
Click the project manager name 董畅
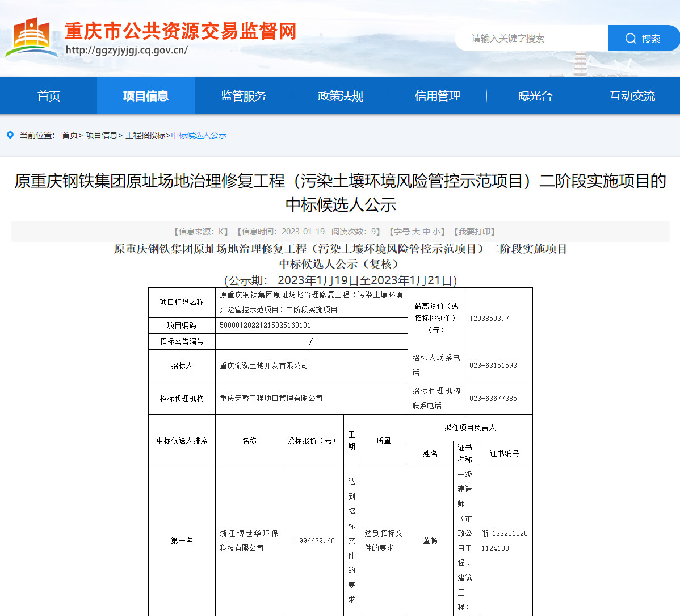(430, 541)
